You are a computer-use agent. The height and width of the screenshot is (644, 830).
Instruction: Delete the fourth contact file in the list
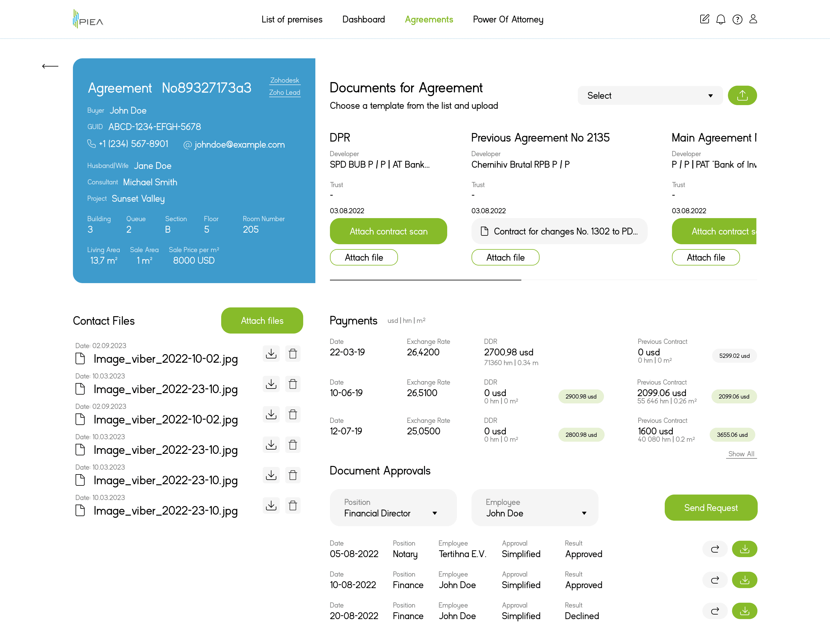[293, 444]
